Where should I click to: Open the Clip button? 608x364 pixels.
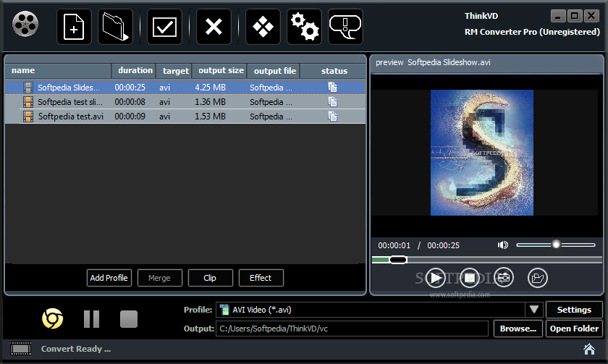[210, 278]
